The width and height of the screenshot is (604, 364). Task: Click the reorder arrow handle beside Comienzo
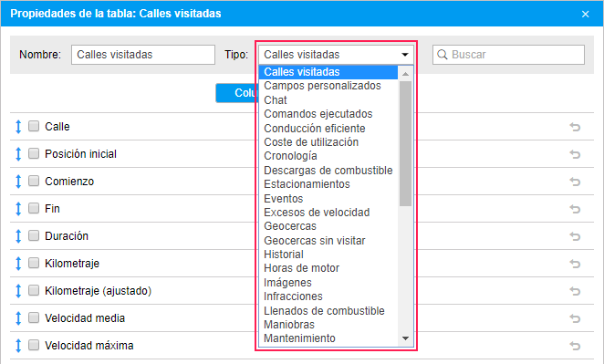pos(18,181)
